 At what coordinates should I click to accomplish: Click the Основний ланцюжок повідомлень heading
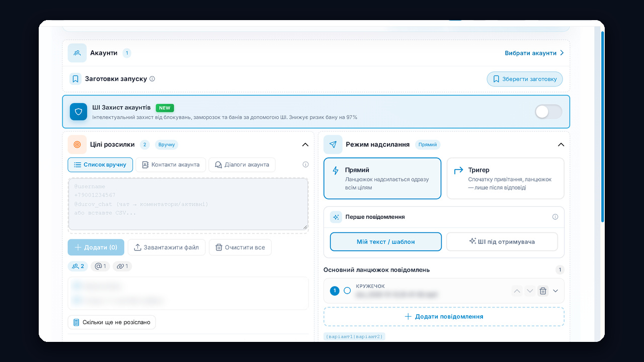pos(376,270)
